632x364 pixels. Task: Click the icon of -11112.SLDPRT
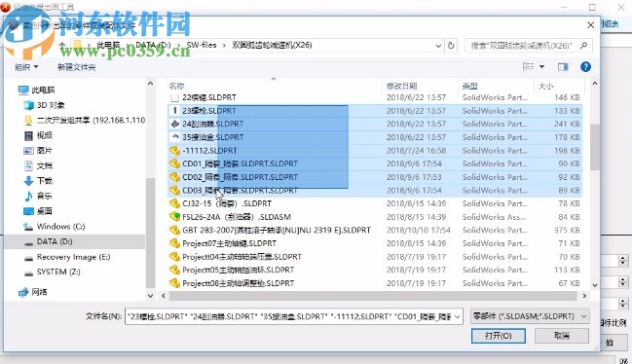click(x=174, y=151)
